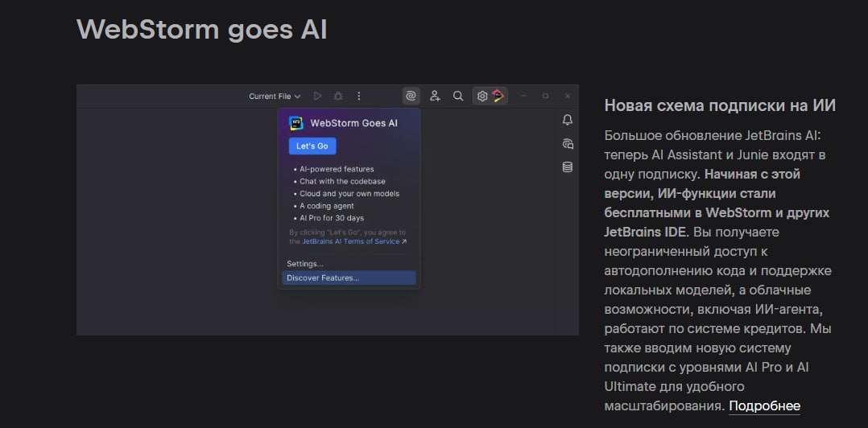Click the JetBrains AI spiral icon
Screen dimensions: 868x428
click(411, 97)
